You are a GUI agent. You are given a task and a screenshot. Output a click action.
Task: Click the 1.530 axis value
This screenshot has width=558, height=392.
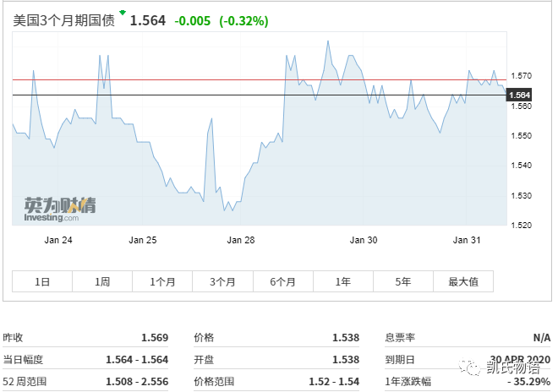(522, 196)
